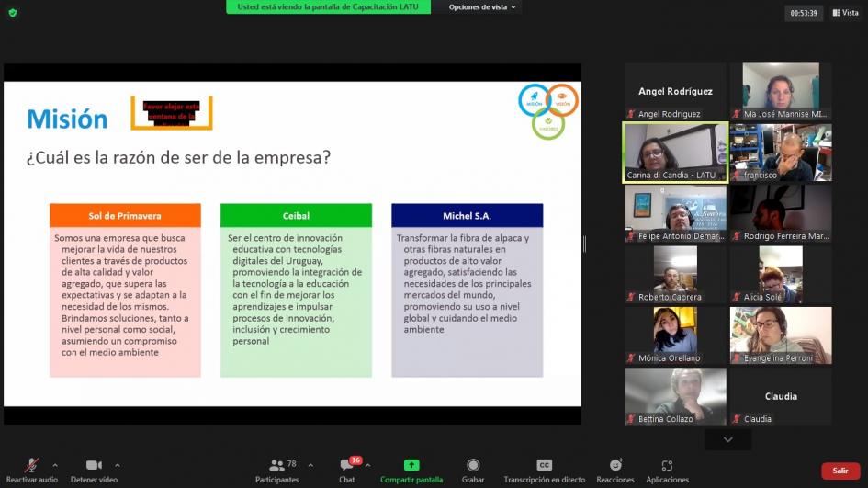Click the question '¿Cuál es la razón de ser de la empresa?'
This screenshot has height=488, width=868.
click(178, 157)
